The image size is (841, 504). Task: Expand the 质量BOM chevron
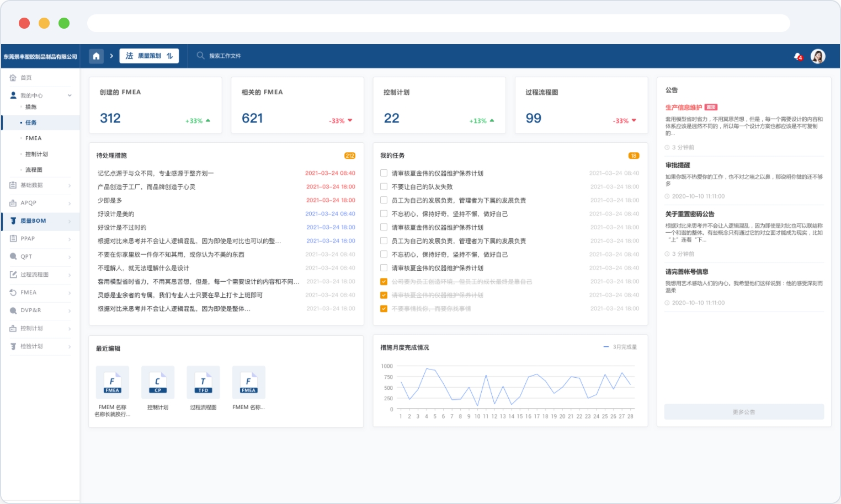tap(70, 221)
